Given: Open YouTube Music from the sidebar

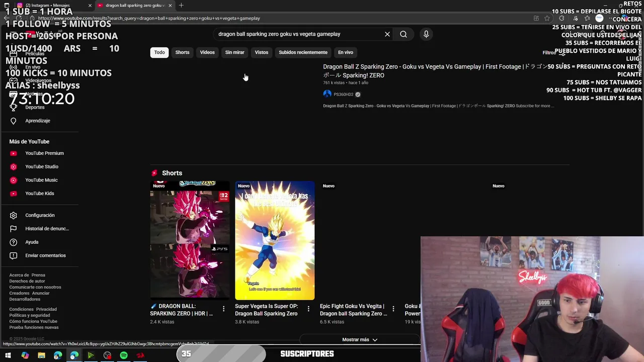Looking at the screenshot, I should point(39,180).
